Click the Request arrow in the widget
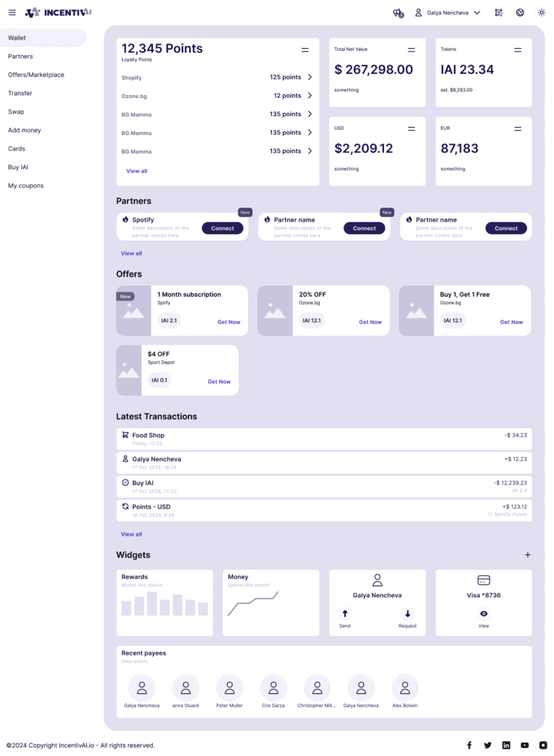The width and height of the screenshot is (554, 756). coord(408,614)
